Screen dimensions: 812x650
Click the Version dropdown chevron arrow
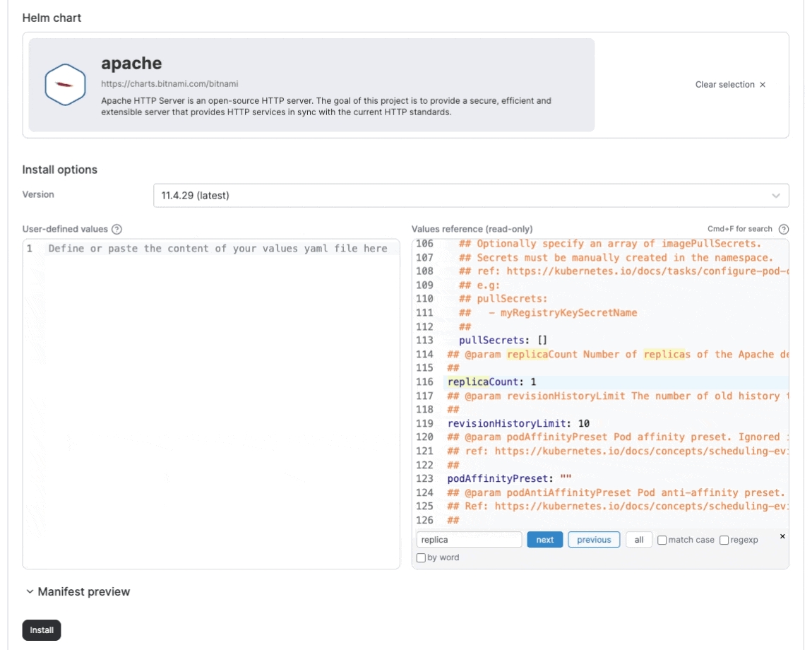[776, 196]
